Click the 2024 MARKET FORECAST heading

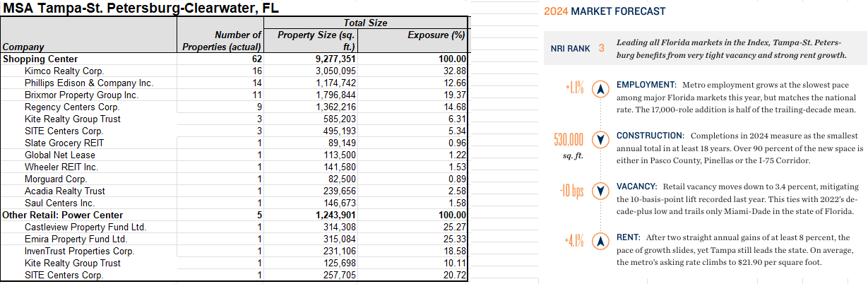click(605, 11)
